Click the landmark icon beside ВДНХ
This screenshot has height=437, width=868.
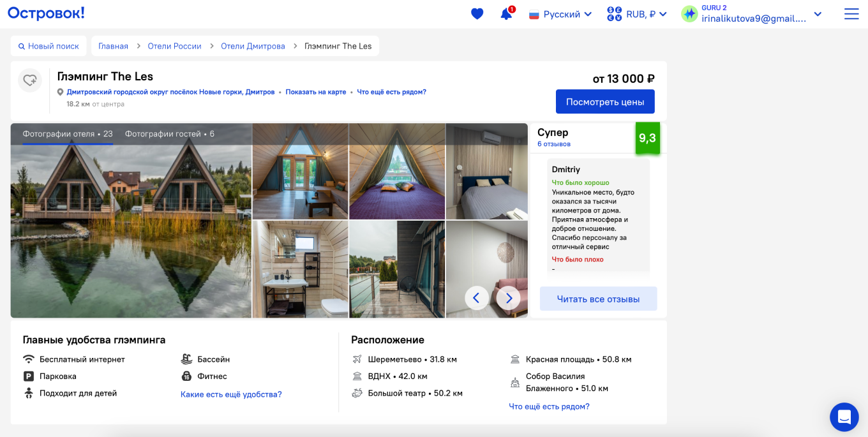click(357, 376)
